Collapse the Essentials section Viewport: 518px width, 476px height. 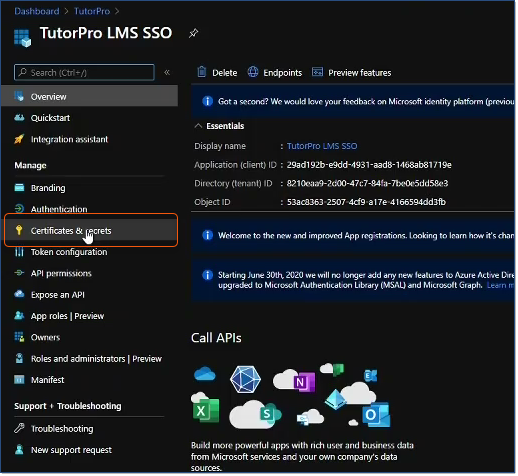[x=199, y=126]
